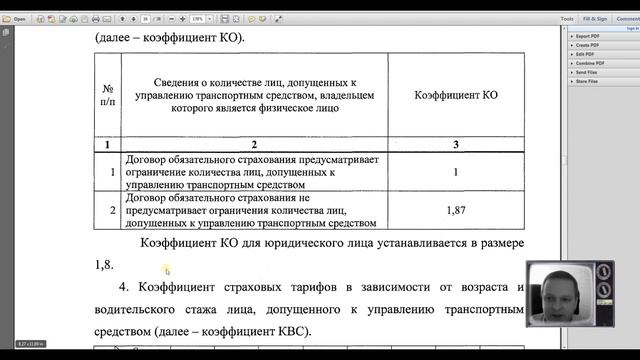Enable scrolling fit-width mode icon
640x360 pixels.
click(224, 19)
